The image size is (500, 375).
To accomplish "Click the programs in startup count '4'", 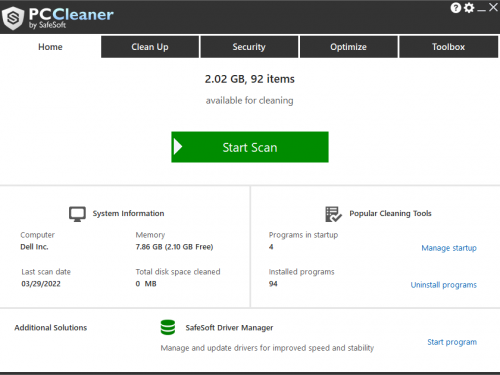I will (x=271, y=247).
